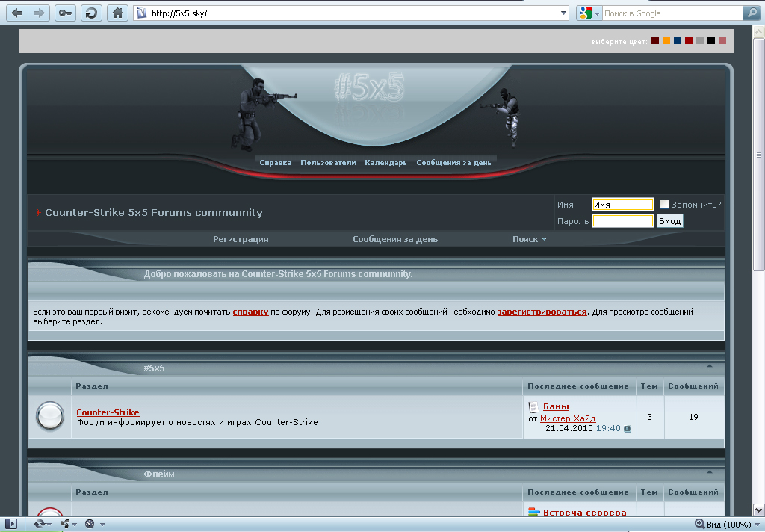Click the Вход login button
Image resolution: width=765 pixels, height=532 pixels.
(669, 221)
